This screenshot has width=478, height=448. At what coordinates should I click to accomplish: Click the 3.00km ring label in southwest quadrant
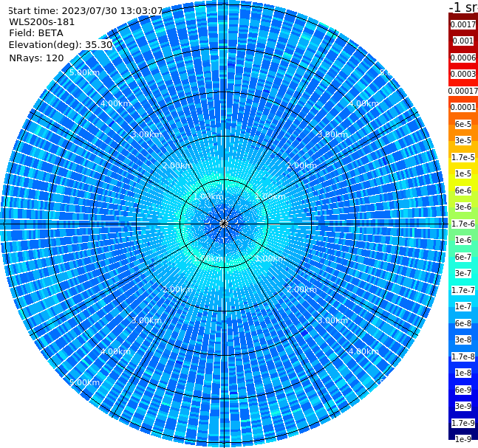pyautogui.click(x=146, y=320)
